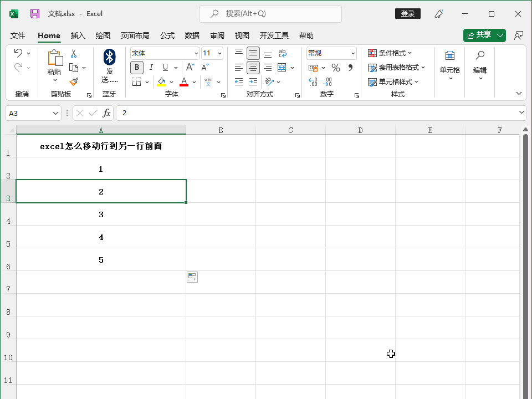Expand the 条件格式 menu
Screen dimensions: 532x399
[390, 53]
